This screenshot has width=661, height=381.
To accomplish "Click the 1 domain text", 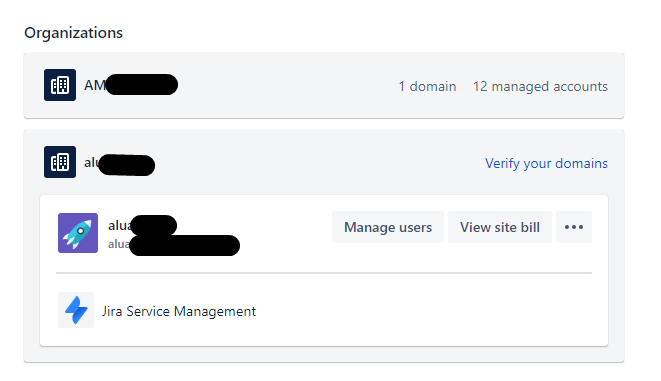I will coord(427,86).
